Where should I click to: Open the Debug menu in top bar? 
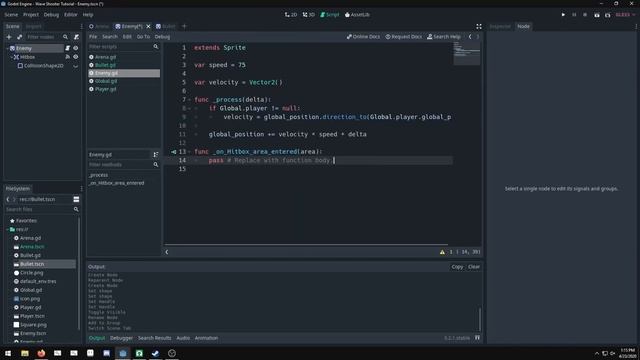(x=51, y=15)
